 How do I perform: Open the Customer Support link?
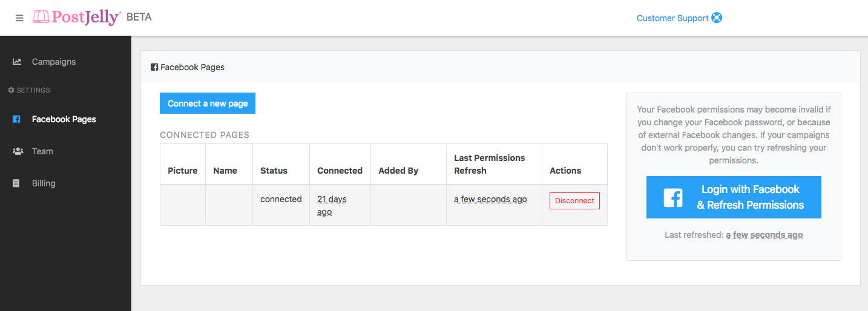[672, 18]
